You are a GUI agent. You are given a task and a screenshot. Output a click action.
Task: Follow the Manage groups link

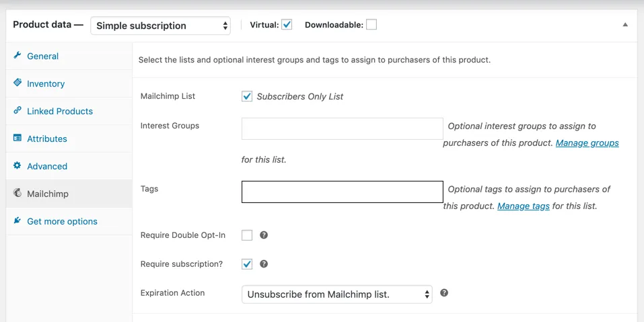[x=587, y=143]
